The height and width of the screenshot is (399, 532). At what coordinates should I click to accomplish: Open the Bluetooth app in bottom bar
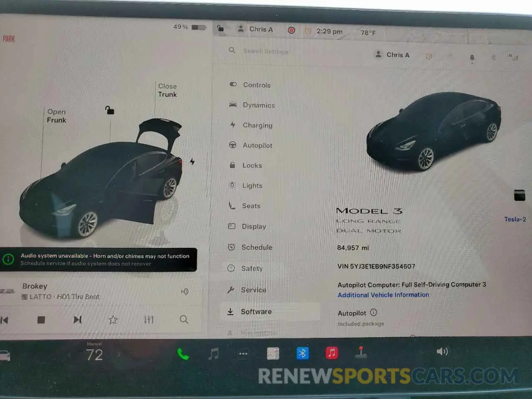click(303, 353)
